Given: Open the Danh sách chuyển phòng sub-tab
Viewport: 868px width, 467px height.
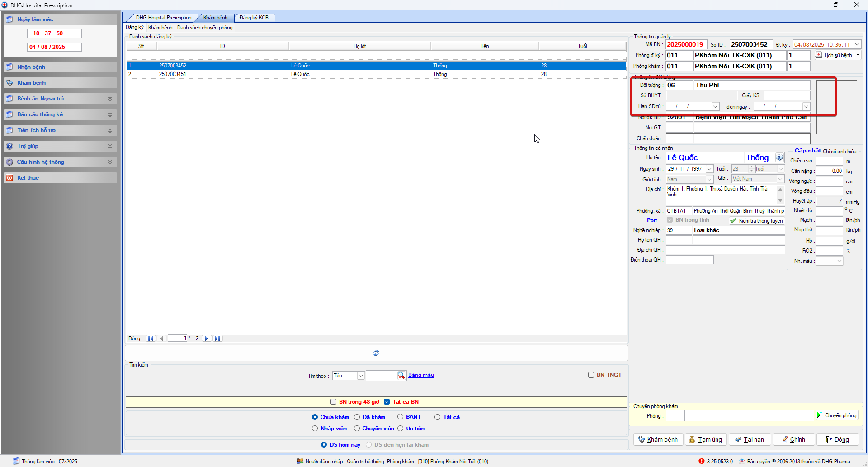Looking at the screenshot, I should 205,28.
